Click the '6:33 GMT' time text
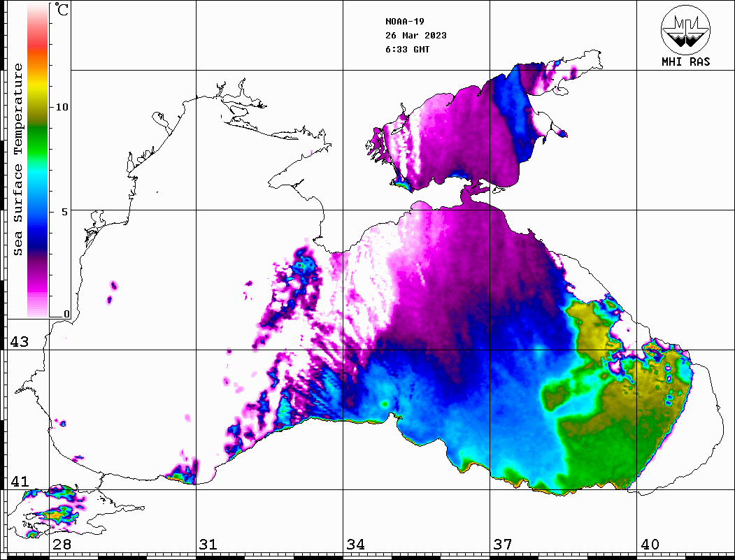The height and width of the screenshot is (560, 735). tap(408, 49)
